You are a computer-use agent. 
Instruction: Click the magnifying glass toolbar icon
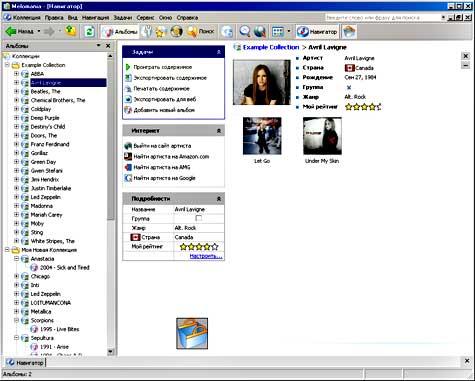tap(245, 32)
